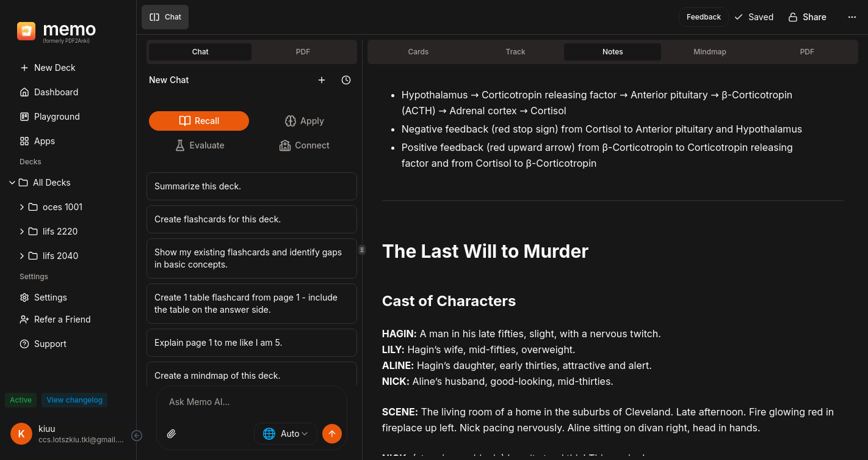
Task: Open the three-dots more options menu
Action: click(x=852, y=17)
